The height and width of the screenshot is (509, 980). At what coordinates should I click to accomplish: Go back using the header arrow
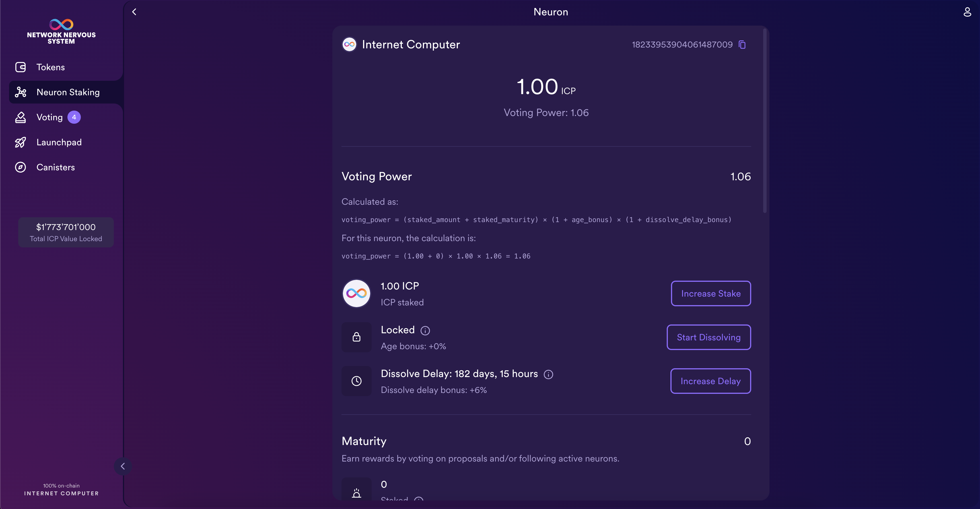(x=134, y=12)
